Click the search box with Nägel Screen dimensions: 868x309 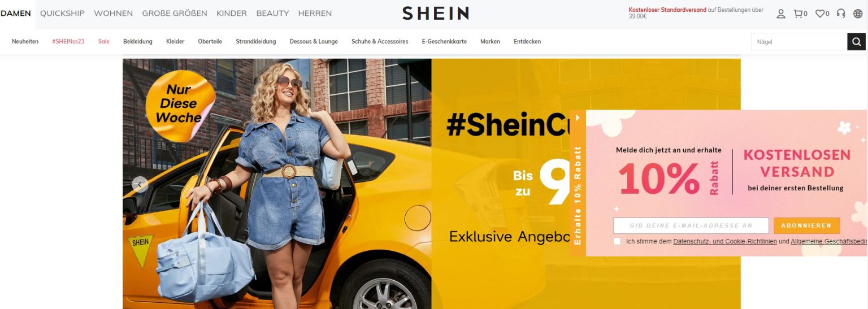click(799, 42)
